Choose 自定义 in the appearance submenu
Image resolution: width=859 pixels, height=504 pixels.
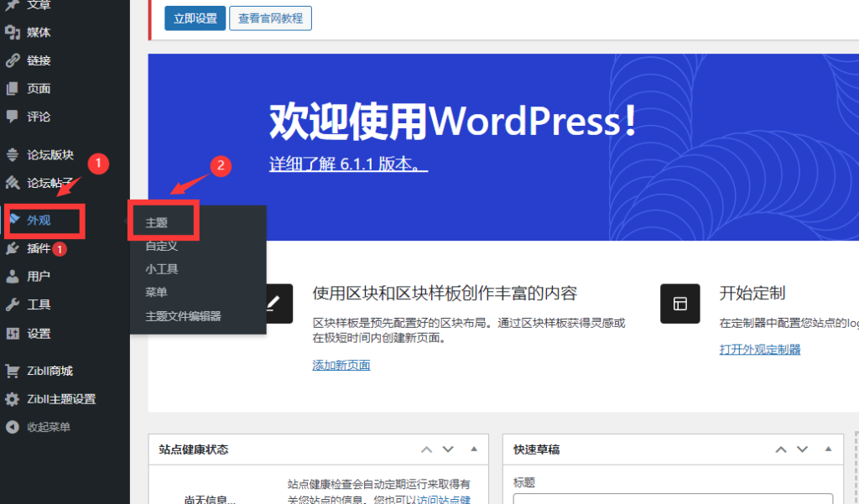click(162, 246)
